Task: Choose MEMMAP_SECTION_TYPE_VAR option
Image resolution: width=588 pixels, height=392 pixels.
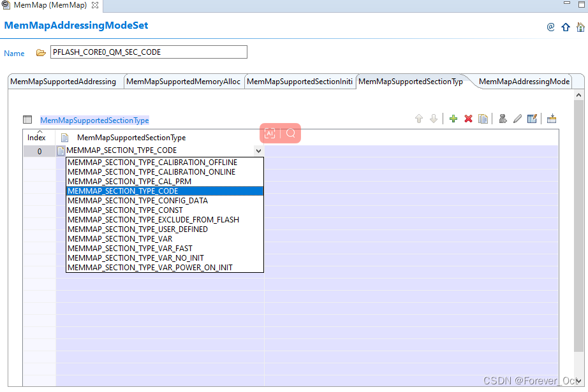Action: [165, 239]
